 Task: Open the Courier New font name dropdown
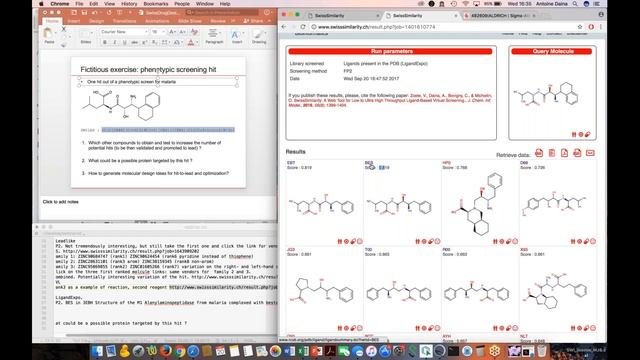point(146,32)
